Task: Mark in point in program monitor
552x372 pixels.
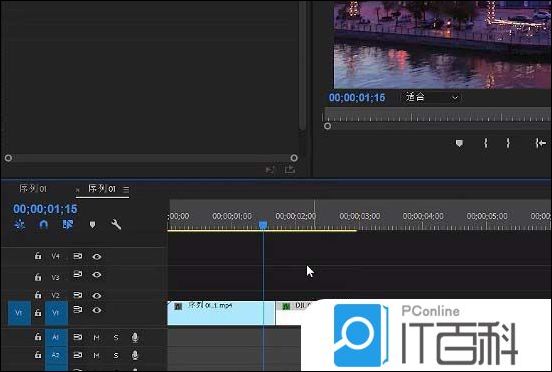Action: click(x=486, y=143)
